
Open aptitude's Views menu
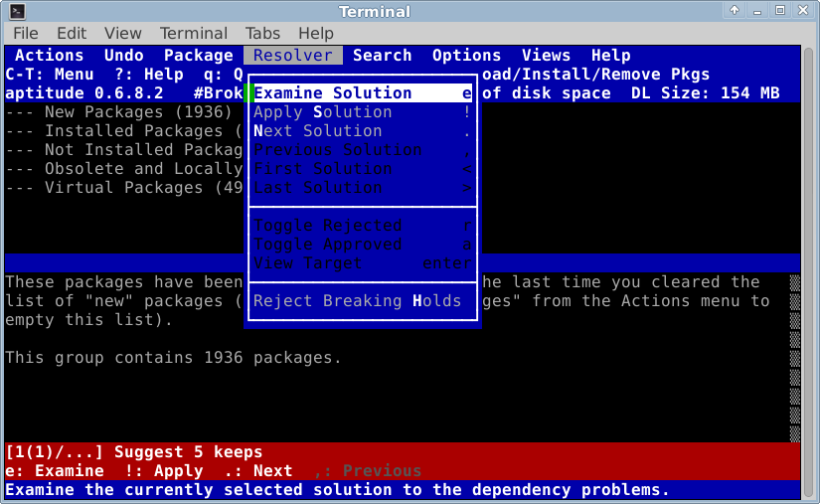546,56
